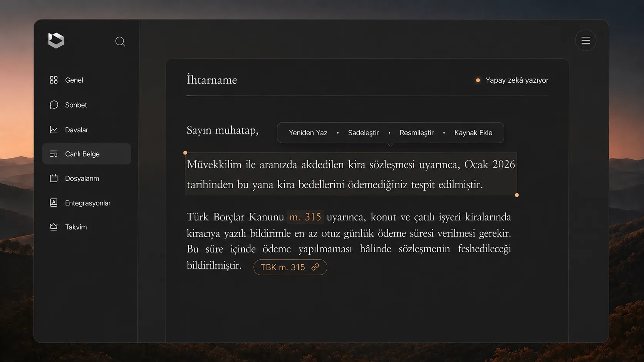The width and height of the screenshot is (644, 362).
Task: Click the link icon in TBK chip
Action: click(x=315, y=267)
